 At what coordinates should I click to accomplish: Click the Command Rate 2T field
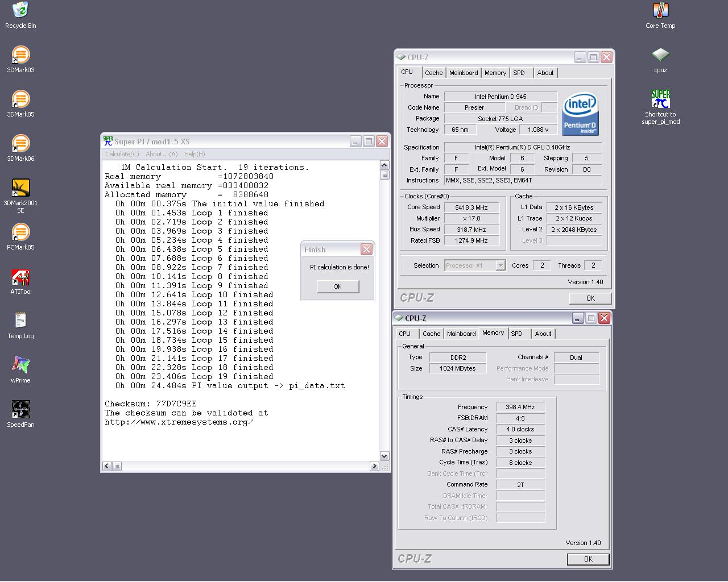point(520,485)
